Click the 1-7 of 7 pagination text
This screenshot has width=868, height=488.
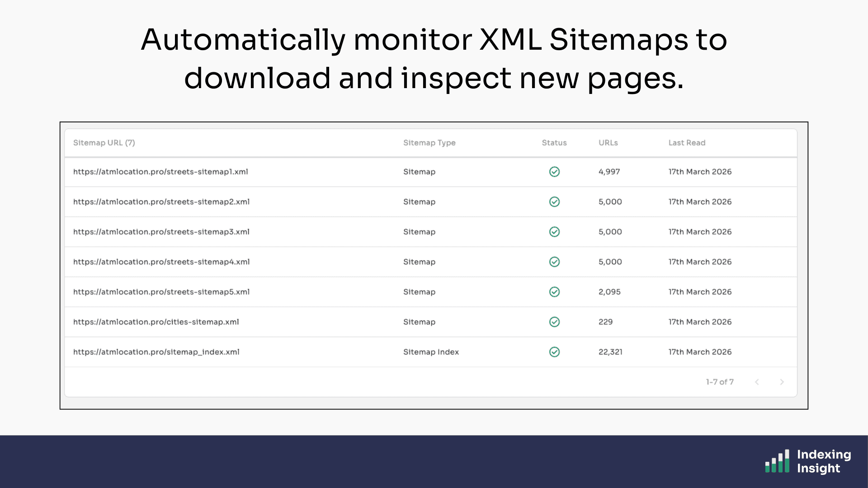coord(720,382)
